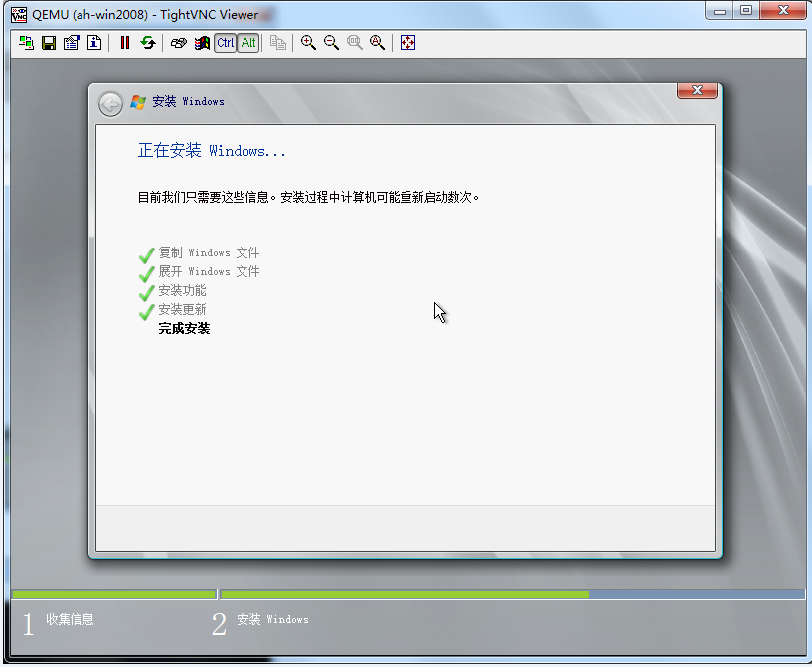Close the 安装 Windows dialog with red X

coord(697,91)
